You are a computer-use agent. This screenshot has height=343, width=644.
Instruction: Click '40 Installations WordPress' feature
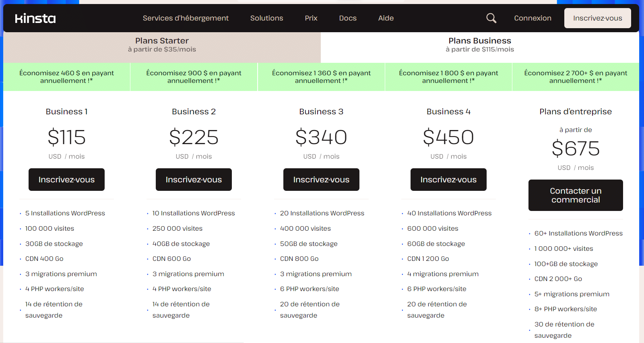click(449, 213)
